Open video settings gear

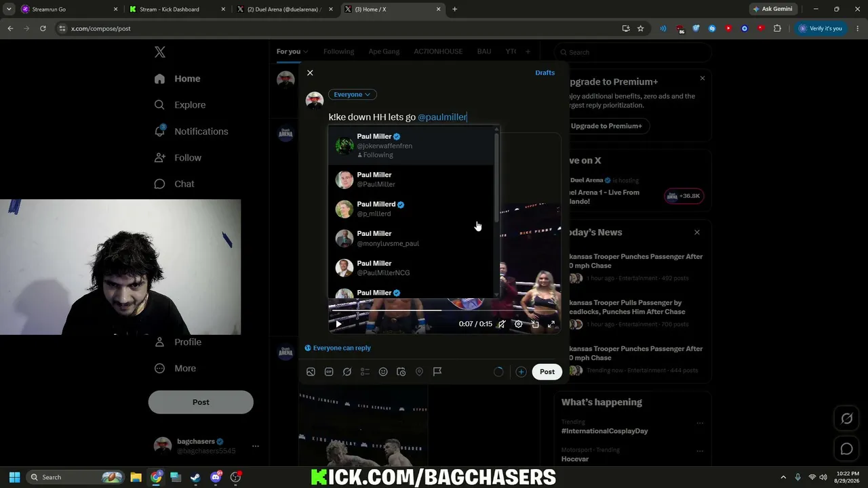tap(518, 324)
